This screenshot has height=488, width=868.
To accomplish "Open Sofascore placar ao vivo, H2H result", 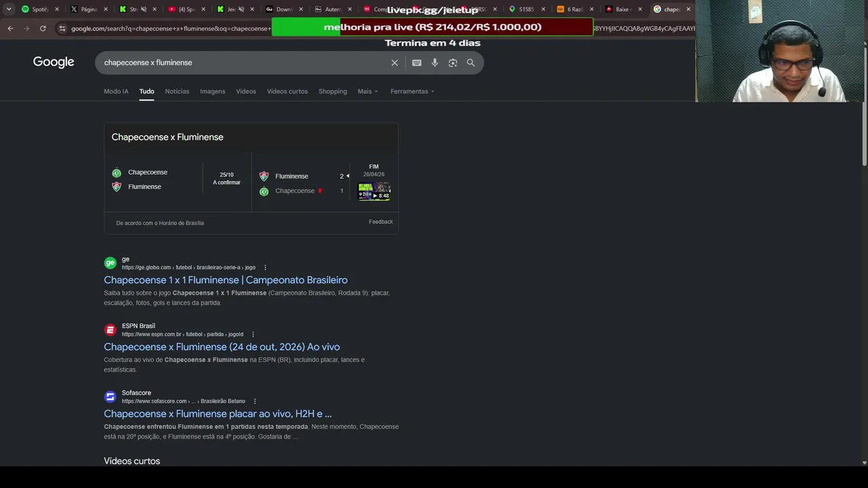I will pos(218,413).
